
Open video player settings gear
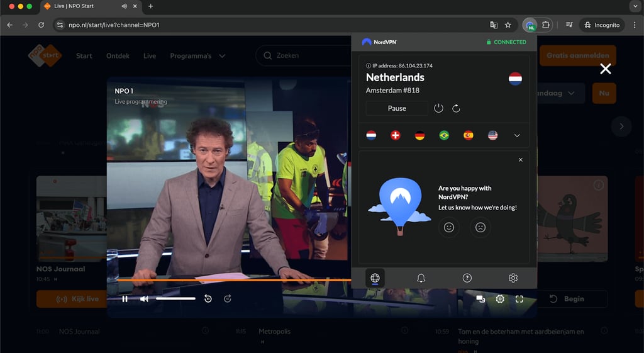(500, 299)
